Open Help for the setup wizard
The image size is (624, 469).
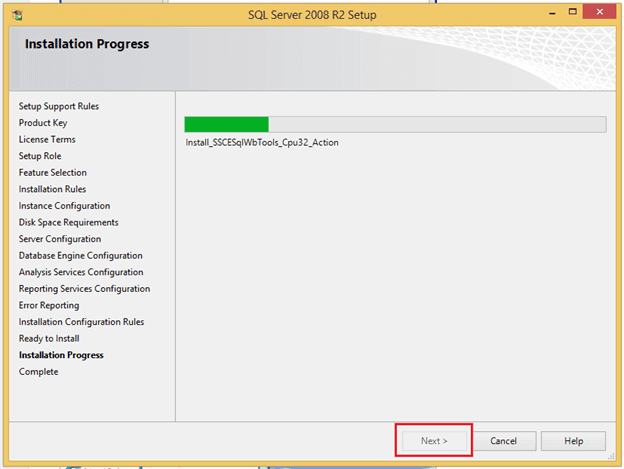point(573,441)
